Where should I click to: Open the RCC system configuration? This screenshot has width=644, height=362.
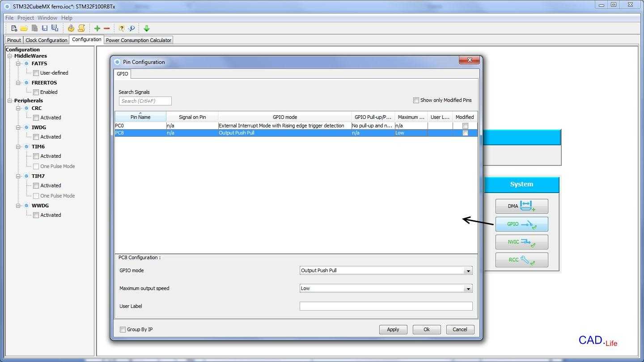pyautogui.click(x=521, y=260)
